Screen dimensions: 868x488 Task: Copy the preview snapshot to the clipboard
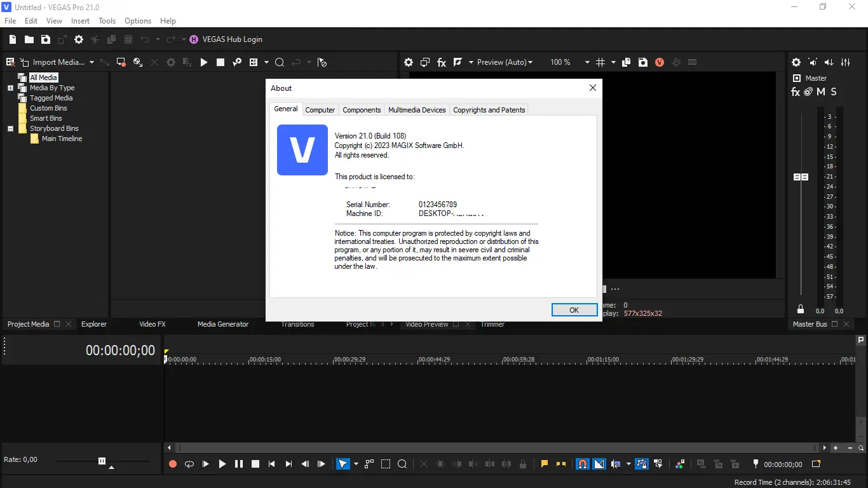point(627,62)
